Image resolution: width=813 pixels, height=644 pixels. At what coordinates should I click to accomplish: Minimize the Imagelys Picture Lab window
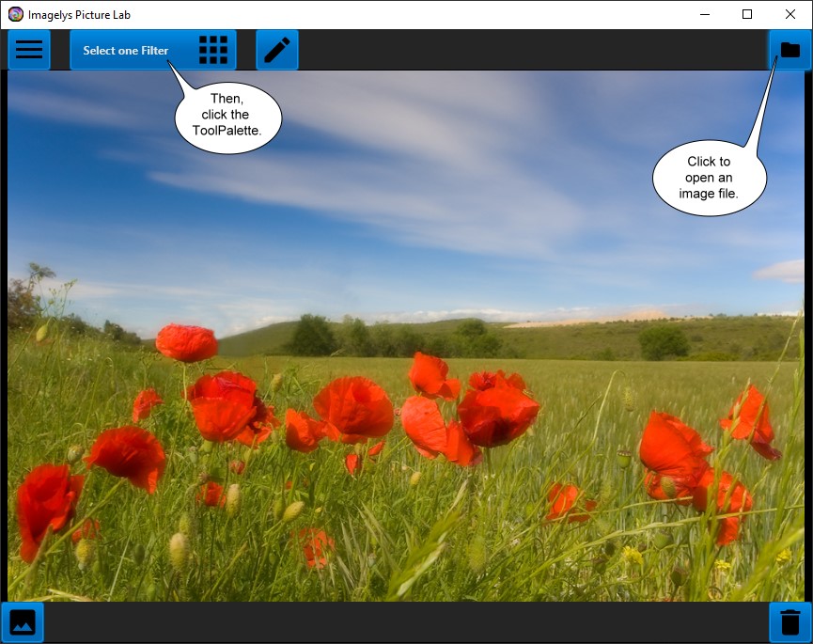(704, 14)
